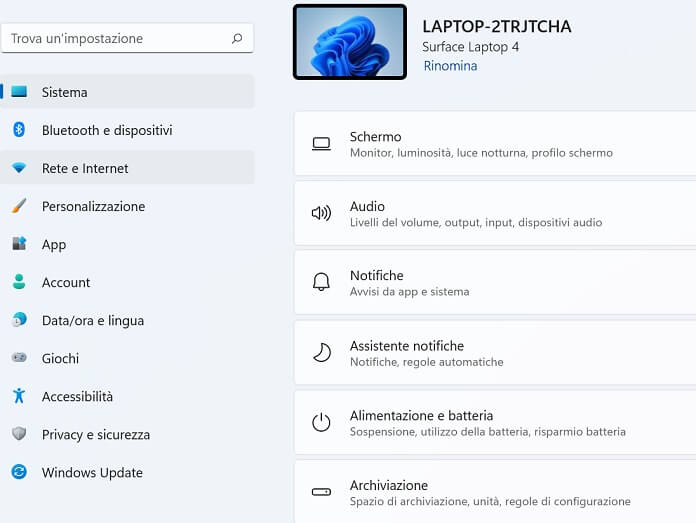
Task: Open Accessibilità settings
Action: 127,396
